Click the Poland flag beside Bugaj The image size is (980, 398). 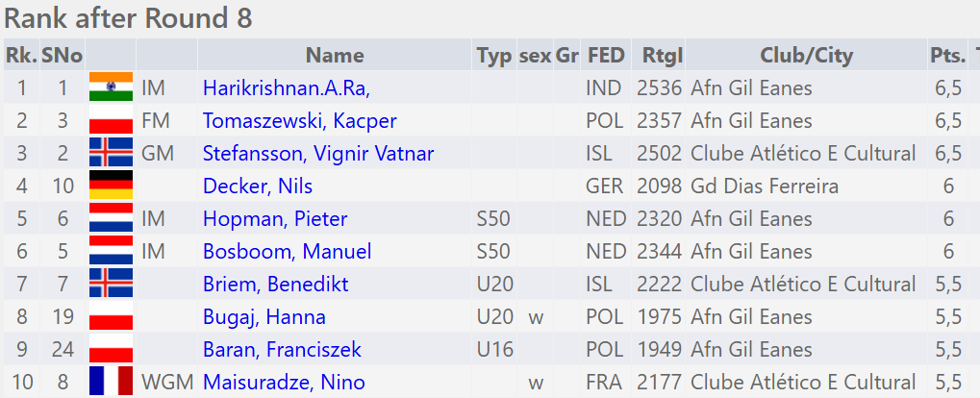pos(111,316)
